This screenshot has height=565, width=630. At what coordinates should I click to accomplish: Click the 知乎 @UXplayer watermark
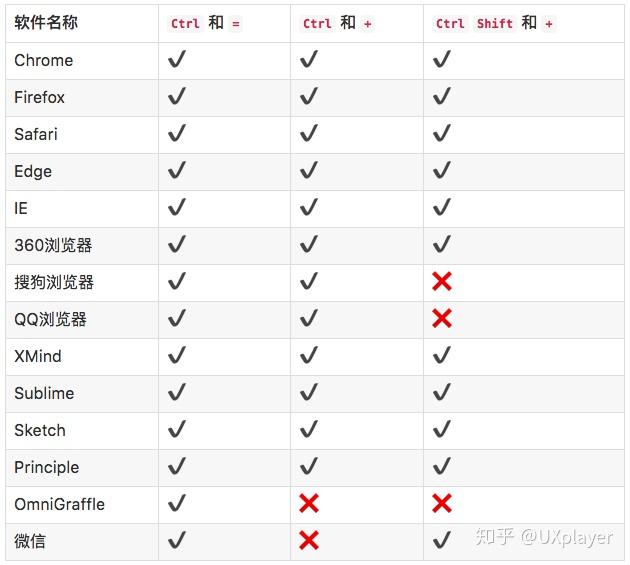point(544,537)
